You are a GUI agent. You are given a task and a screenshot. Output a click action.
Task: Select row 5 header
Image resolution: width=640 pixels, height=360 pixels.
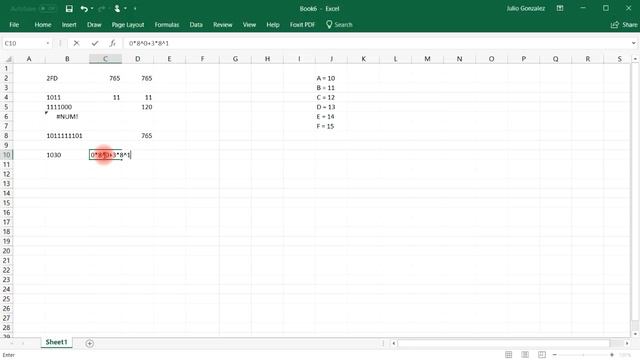[x=7, y=107]
